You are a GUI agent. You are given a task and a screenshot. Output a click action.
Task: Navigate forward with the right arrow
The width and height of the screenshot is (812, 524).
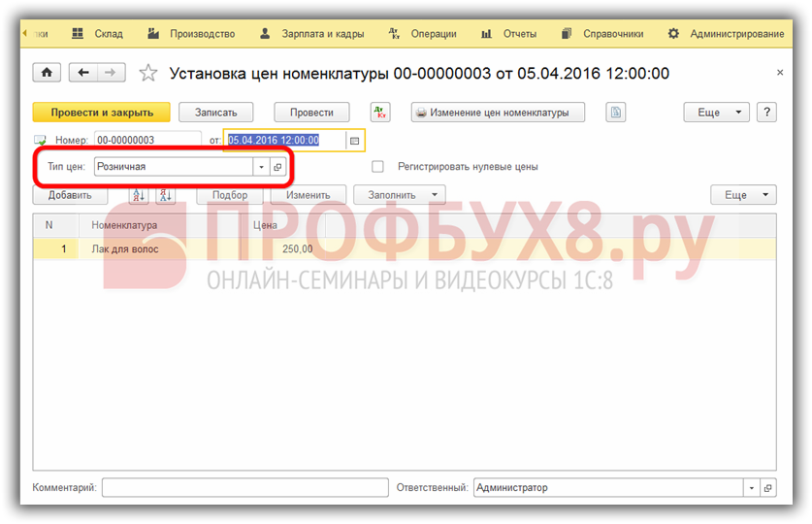point(111,73)
